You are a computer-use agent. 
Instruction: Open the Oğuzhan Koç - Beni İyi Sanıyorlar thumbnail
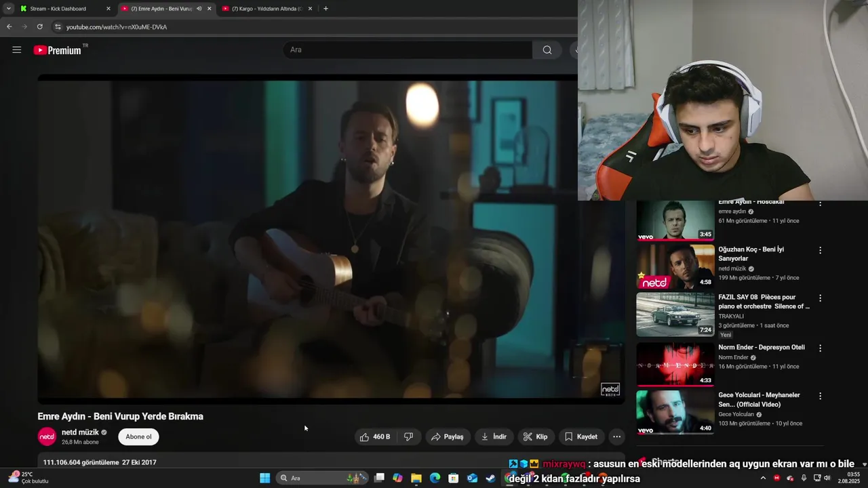click(675, 266)
